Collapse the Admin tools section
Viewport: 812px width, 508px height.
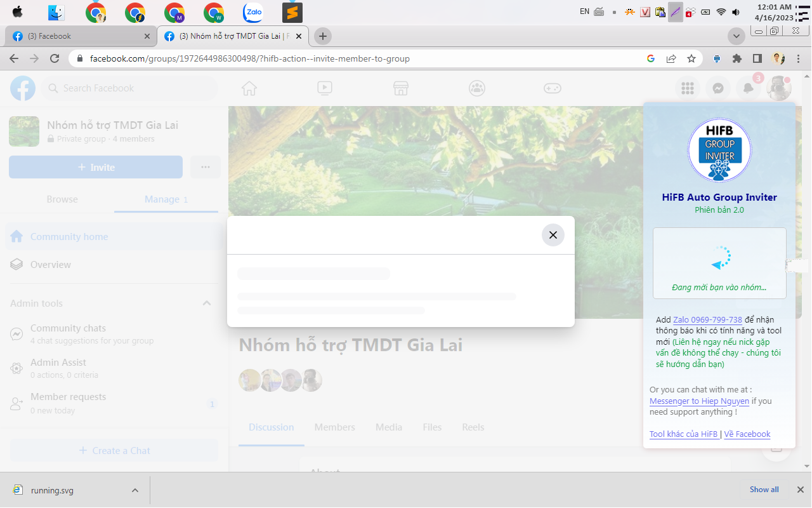click(x=207, y=304)
